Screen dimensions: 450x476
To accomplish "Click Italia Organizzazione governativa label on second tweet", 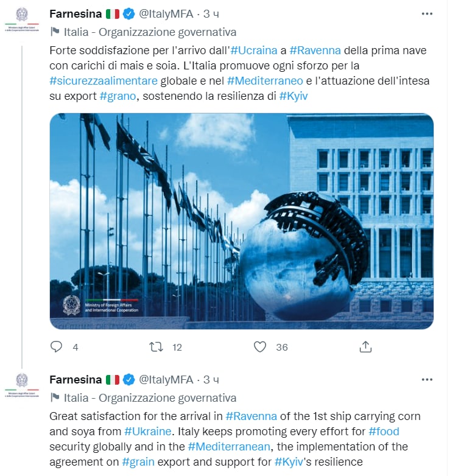I will click(x=150, y=398).
